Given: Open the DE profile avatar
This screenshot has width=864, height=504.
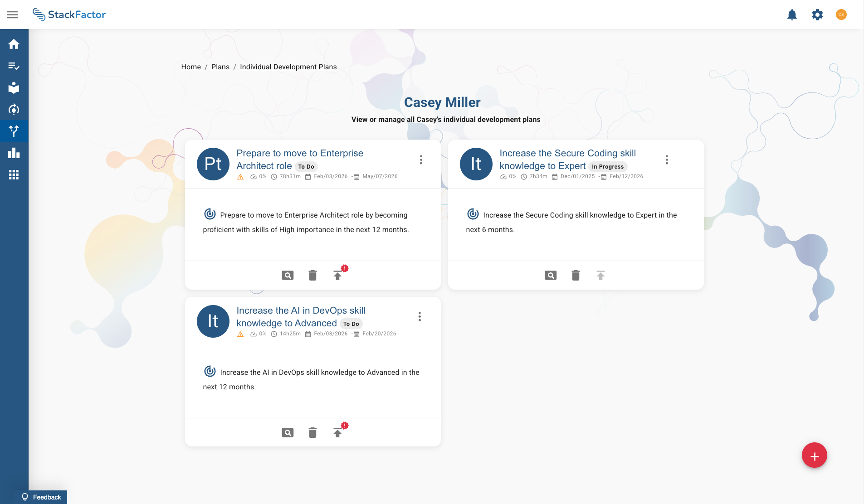Looking at the screenshot, I should pyautogui.click(x=842, y=15).
